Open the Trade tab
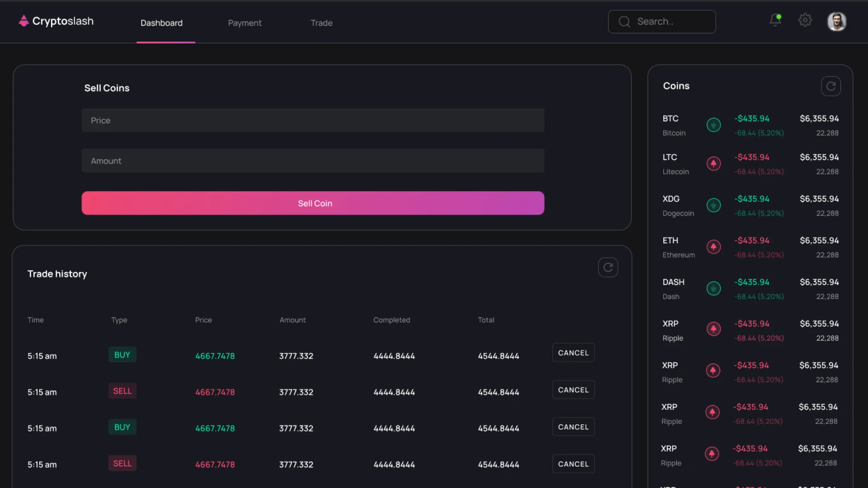868x488 pixels. point(321,23)
